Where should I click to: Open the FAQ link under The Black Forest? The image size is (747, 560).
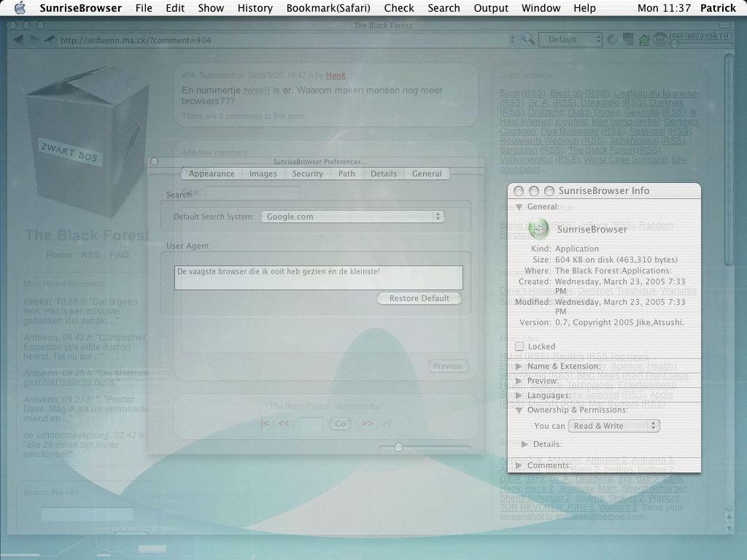pos(119,254)
